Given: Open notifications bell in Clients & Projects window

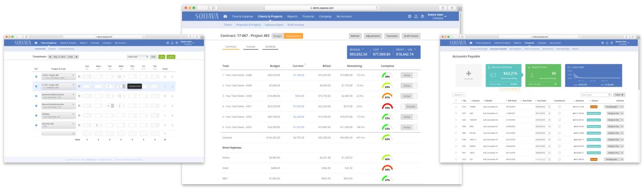Looking at the screenshot, I should pos(416,16).
